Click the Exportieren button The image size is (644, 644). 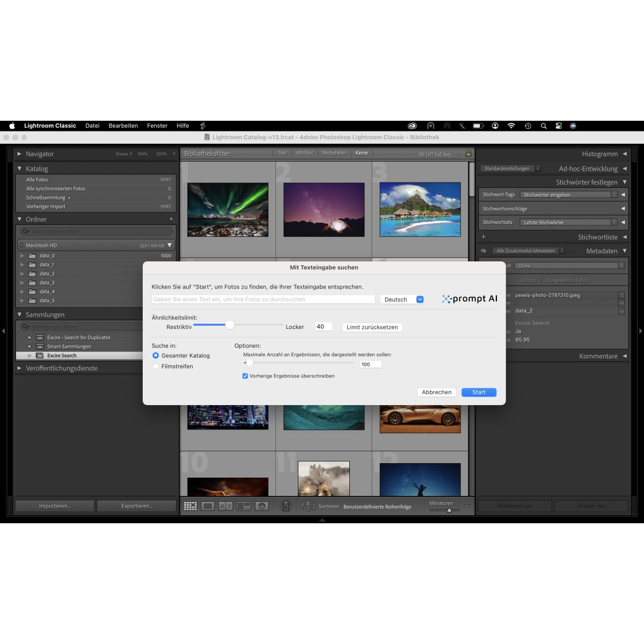[x=137, y=506]
